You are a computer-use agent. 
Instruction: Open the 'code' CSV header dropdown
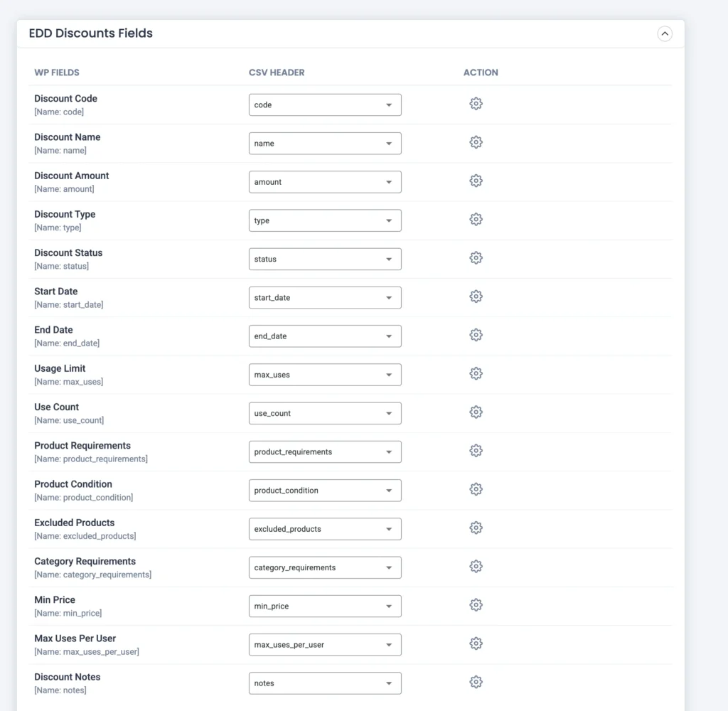325,105
